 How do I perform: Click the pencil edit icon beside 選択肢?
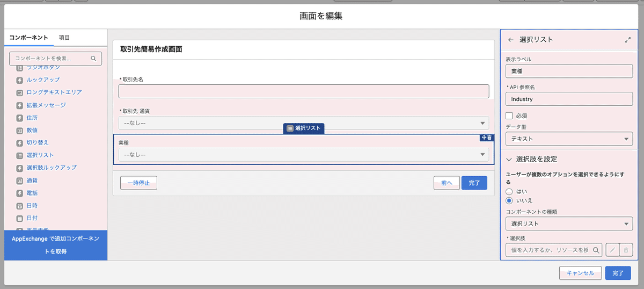[612, 250]
